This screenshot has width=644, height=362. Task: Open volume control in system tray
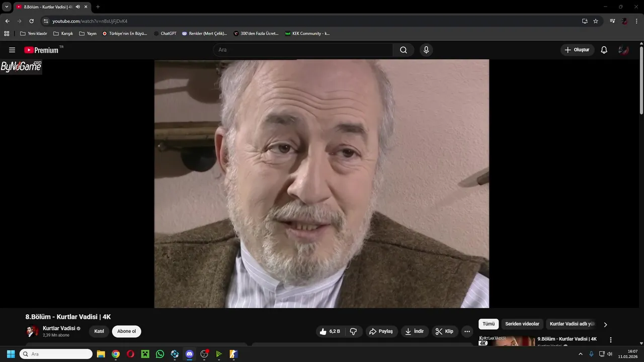point(610,354)
